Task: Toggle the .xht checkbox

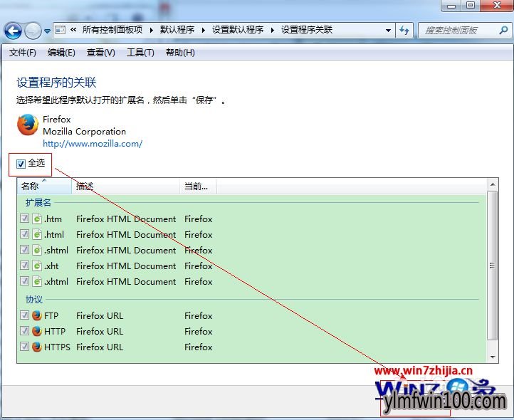Action: click(x=24, y=266)
